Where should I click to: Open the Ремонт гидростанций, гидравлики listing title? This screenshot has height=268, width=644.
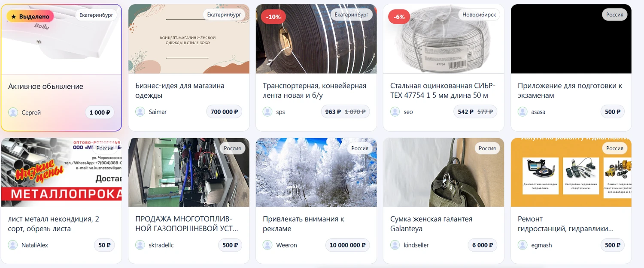pos(565,224)
